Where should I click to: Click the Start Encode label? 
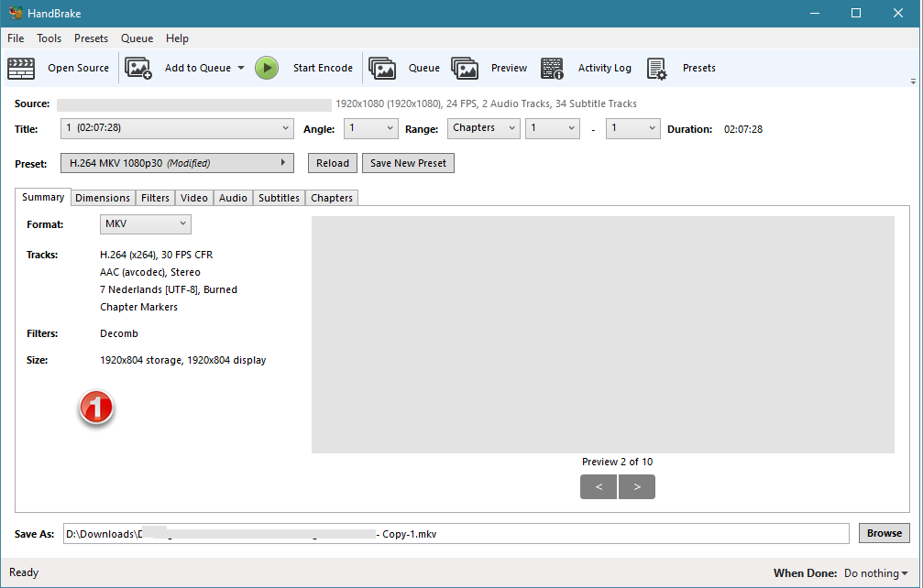(324, 68)
